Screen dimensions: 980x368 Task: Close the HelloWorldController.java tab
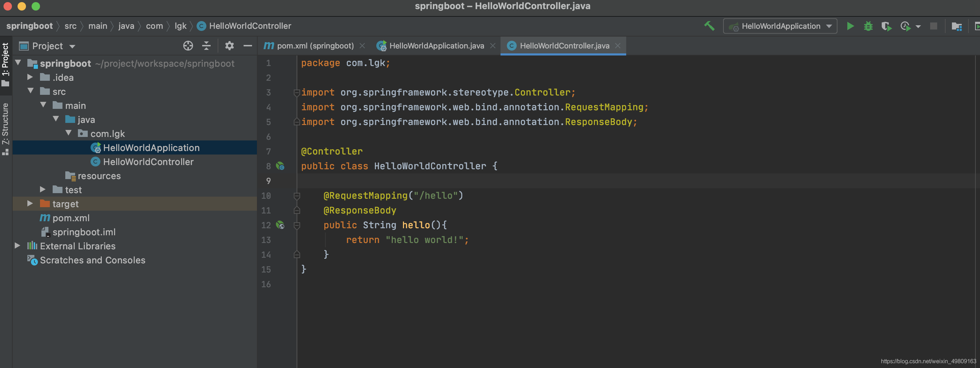click(618, 46)
